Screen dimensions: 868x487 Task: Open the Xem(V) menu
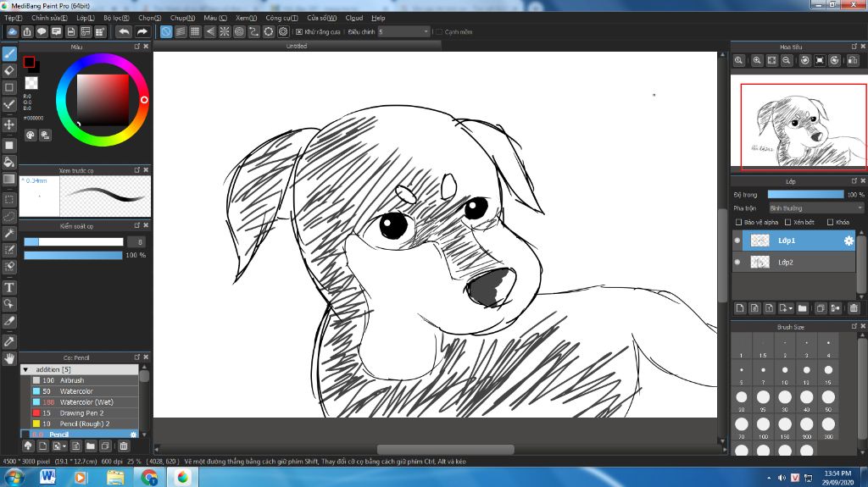247,19
